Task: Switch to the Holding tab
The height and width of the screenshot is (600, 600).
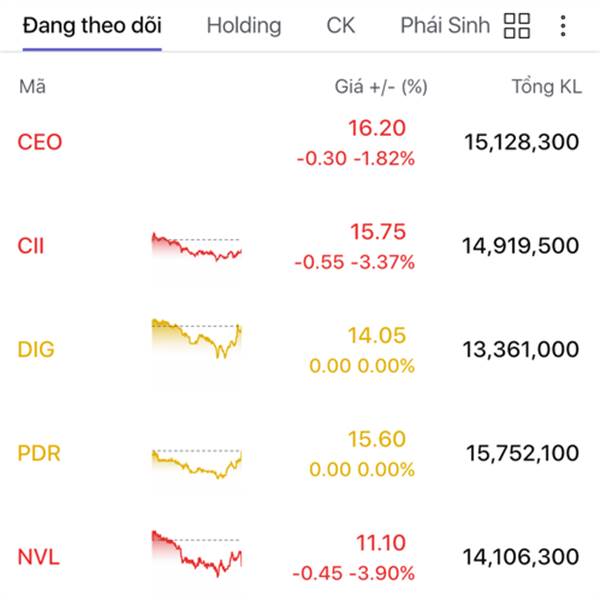Action: click(x=244, y=26)
